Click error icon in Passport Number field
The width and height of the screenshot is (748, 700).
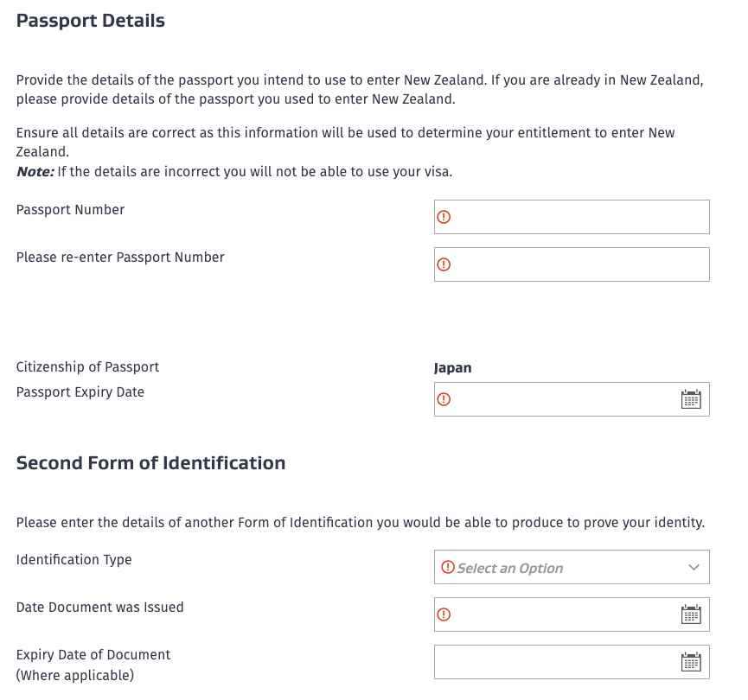point(444,217)
